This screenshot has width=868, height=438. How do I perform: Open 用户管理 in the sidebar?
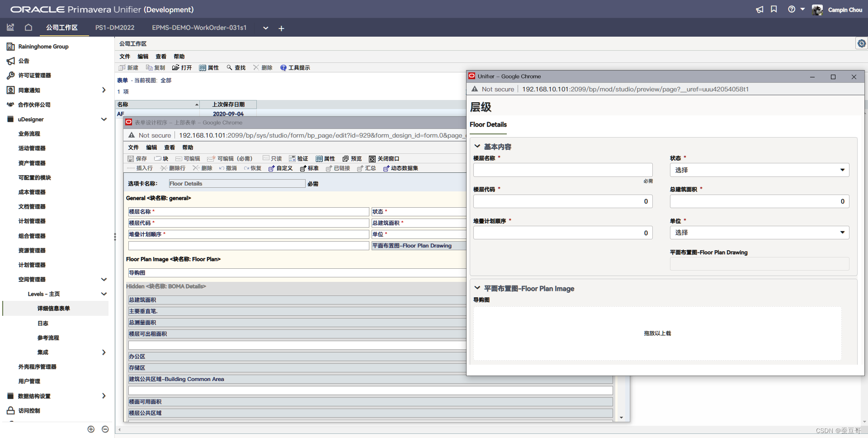point(29,381)
